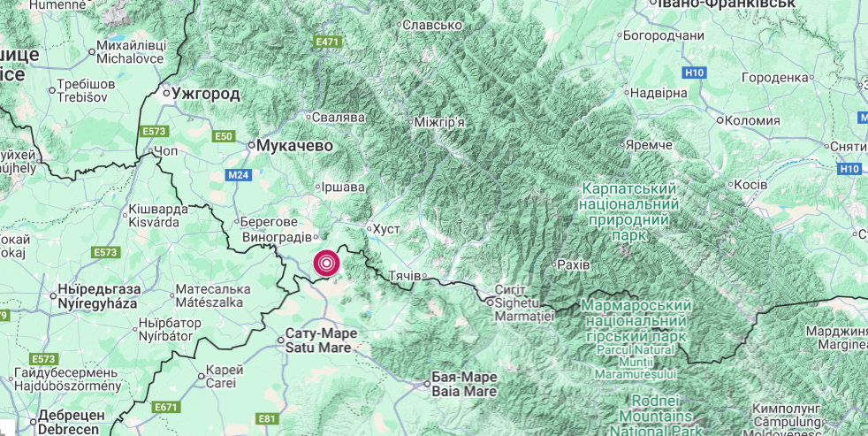
Task: Select the E50 highway shield
Action: tap(225, 136)
